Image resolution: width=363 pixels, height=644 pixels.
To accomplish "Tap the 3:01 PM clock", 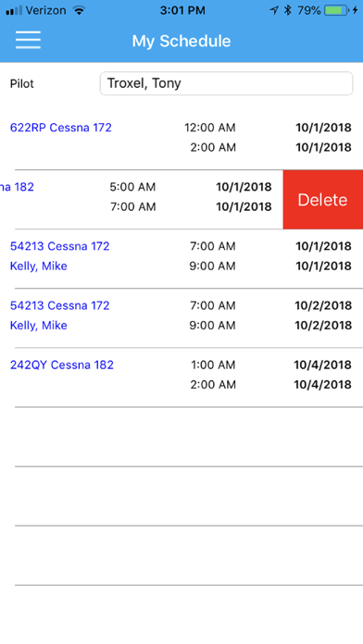I will pyautogui.click(x=182, y=11).
